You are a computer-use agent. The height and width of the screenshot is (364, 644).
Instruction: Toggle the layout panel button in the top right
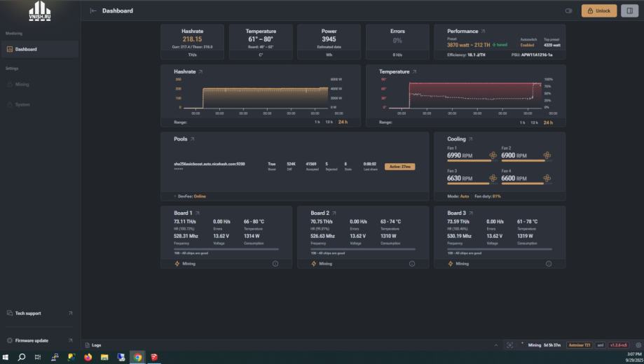(x=629, y=10)
